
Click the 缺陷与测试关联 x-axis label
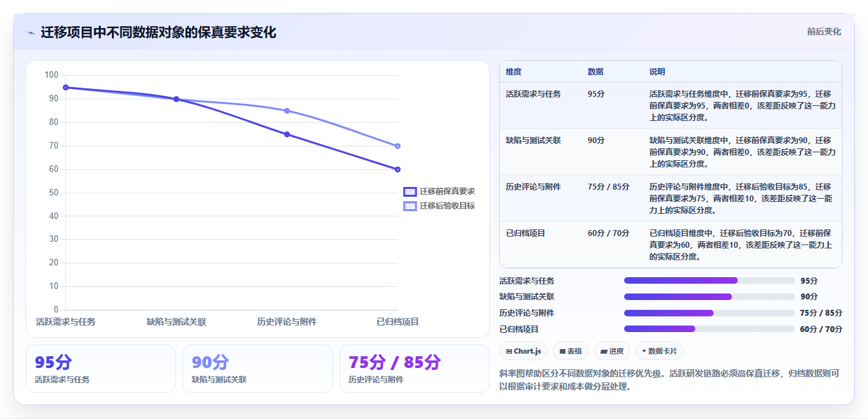pos(176,322)
